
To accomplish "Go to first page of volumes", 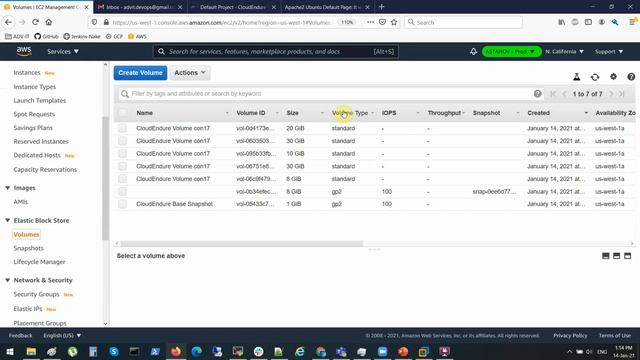I will click(x=553, y=94).
